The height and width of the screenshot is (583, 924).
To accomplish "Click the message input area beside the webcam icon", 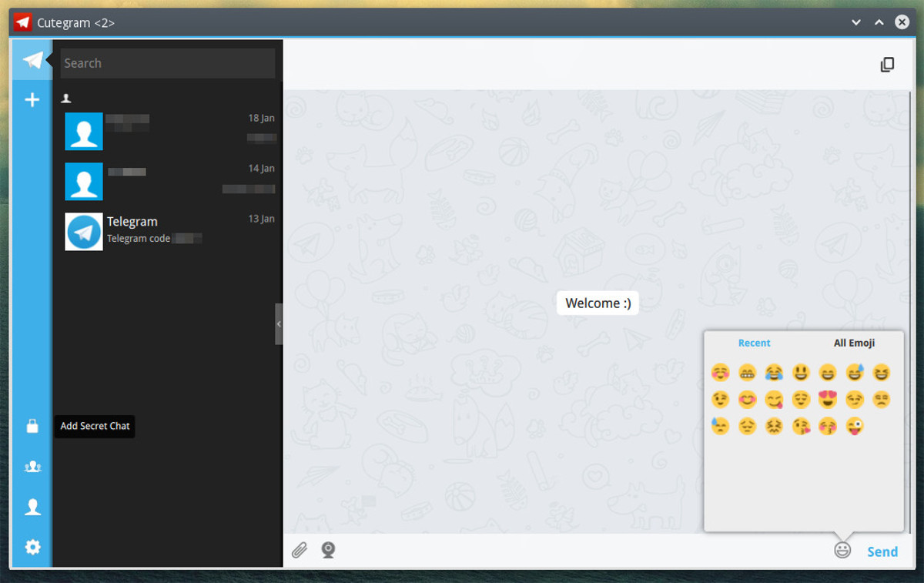I will pyautogui.click(x=585, y=551).
